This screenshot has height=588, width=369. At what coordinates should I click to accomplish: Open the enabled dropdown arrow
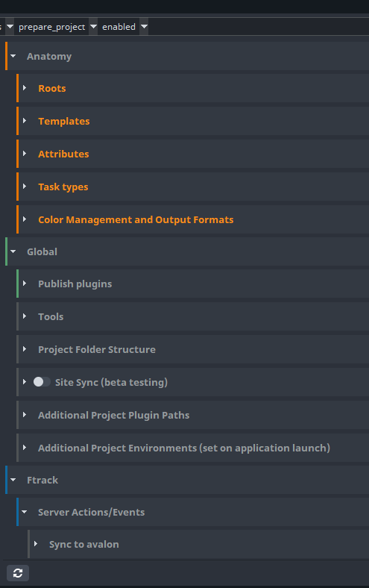click(144, 27)
